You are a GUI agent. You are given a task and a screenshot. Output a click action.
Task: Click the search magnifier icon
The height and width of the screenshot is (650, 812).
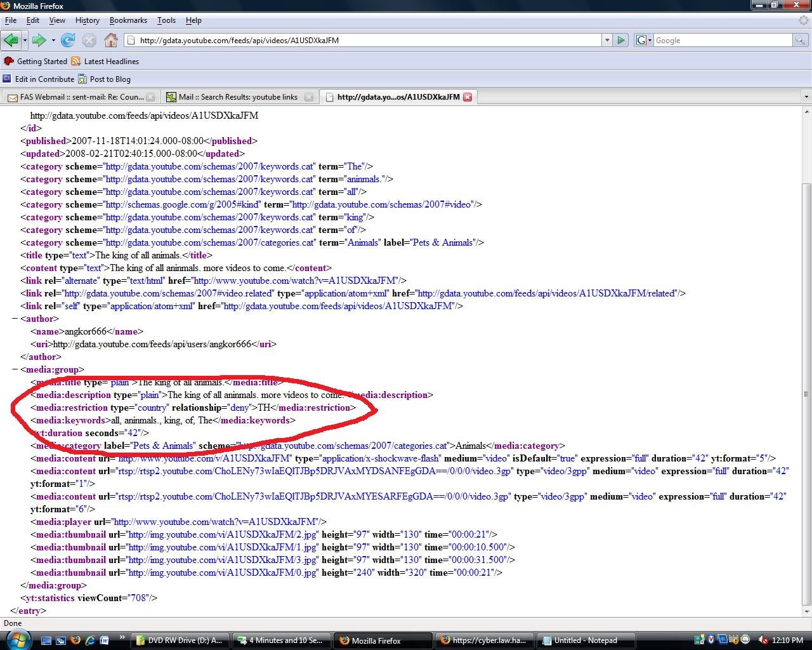click(801, 40)
